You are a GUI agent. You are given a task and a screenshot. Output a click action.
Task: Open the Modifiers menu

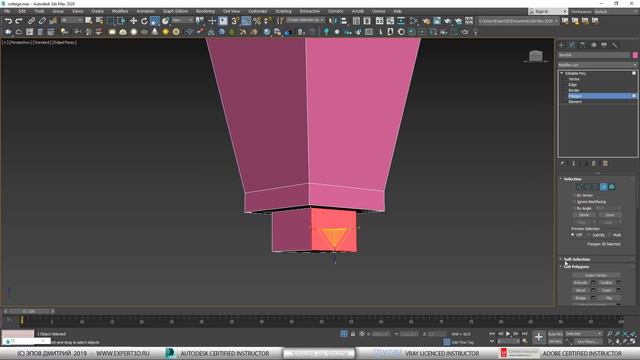point(120,11)
